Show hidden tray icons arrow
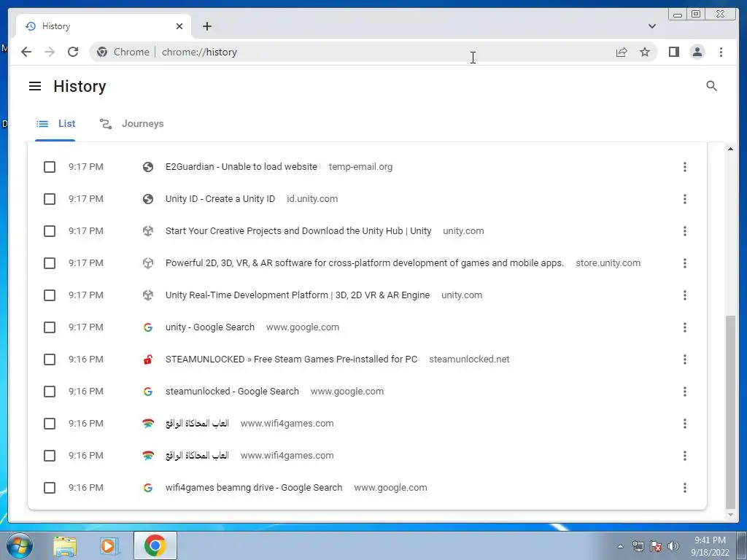Image resolution: width=747 pixels, height=560 pixels. (x=620, y=546)
